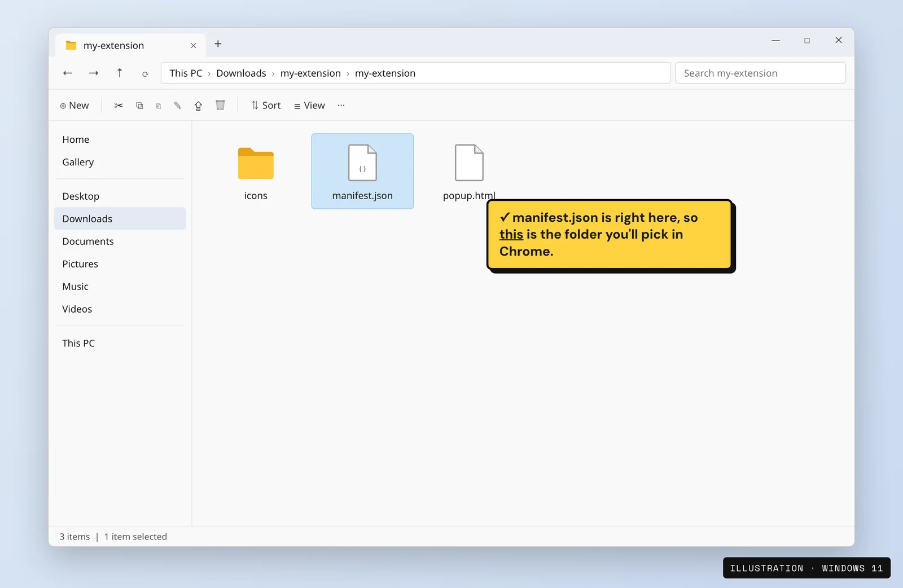Jump to Downloads in the address bar
Screen dimensions: 903x588
[x=241, y=73]
